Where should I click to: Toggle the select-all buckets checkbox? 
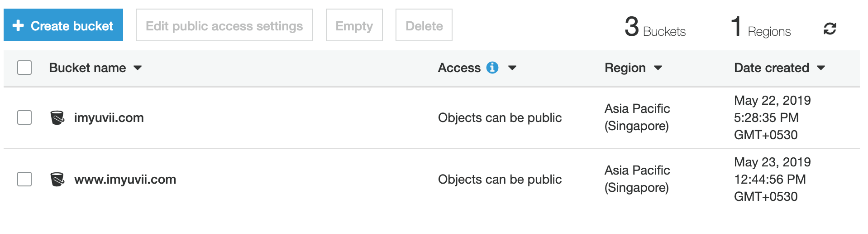coord(24,68)
